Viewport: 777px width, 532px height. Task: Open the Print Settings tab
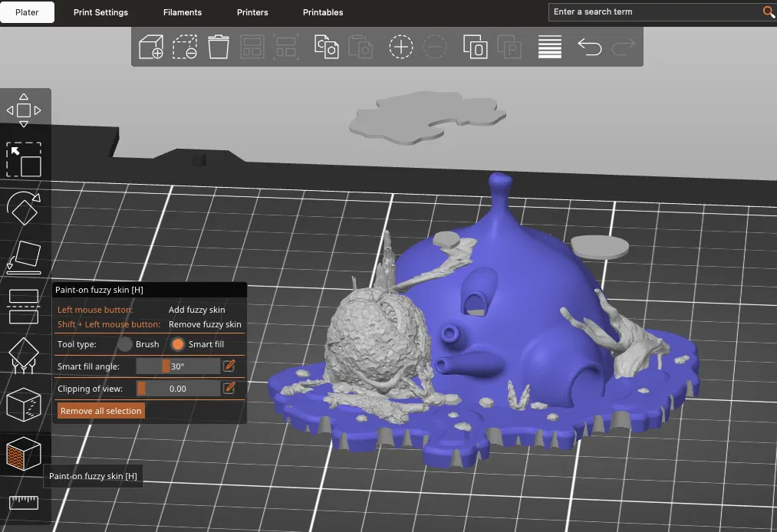click(100, 12)
